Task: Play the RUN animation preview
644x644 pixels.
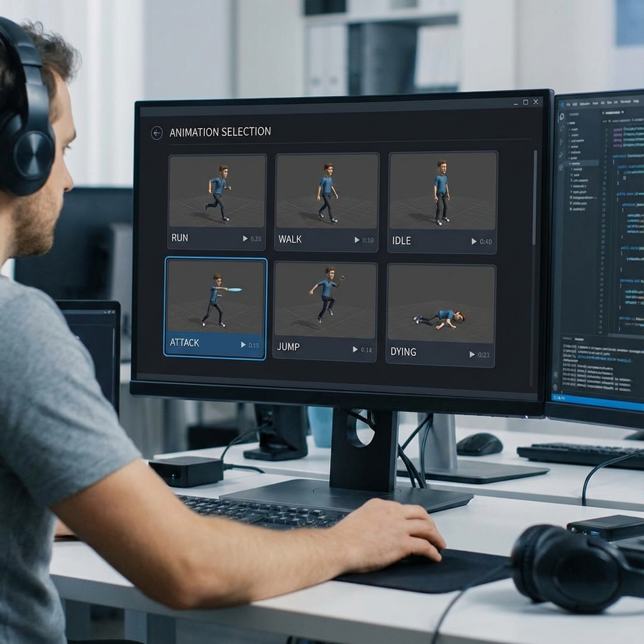Action: pos(245,239)
